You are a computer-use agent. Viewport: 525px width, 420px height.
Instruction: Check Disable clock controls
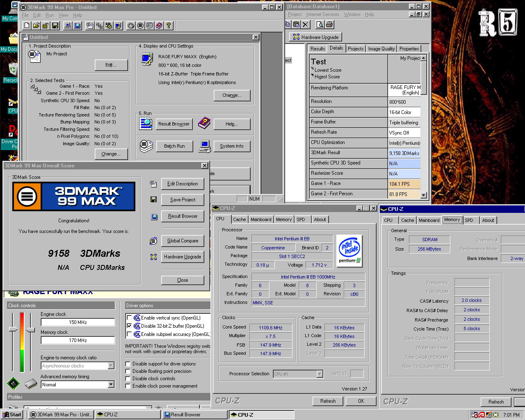coord(128,379)
